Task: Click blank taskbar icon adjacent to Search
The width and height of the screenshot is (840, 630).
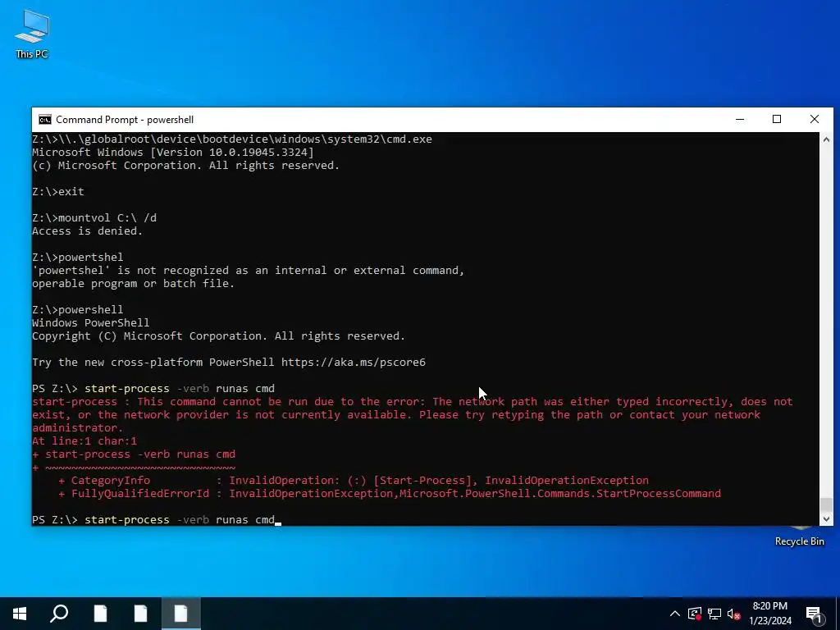Action: tap(100, 614)
